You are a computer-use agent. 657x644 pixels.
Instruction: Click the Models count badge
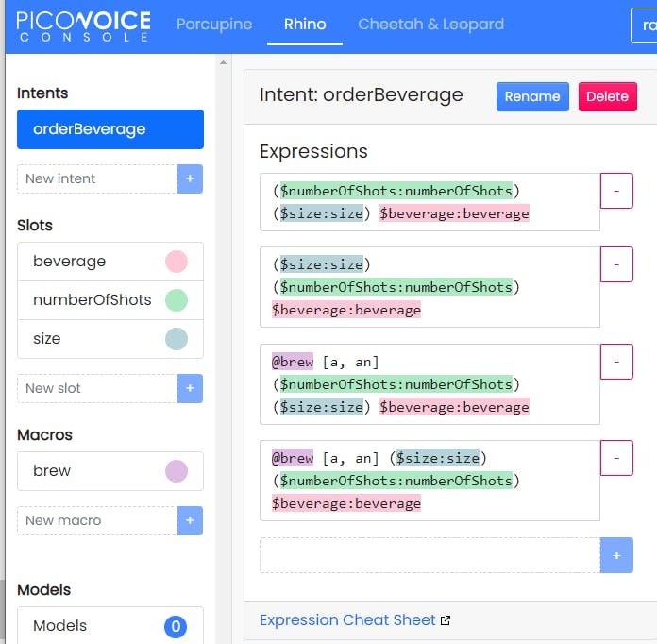coord(176,626)
